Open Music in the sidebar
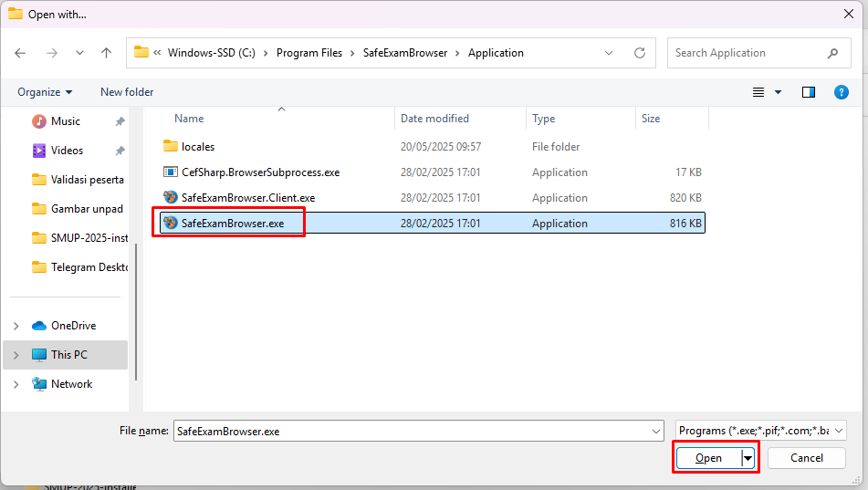The image size is (868, 490). pyautogui.click(x=66, y=121)
